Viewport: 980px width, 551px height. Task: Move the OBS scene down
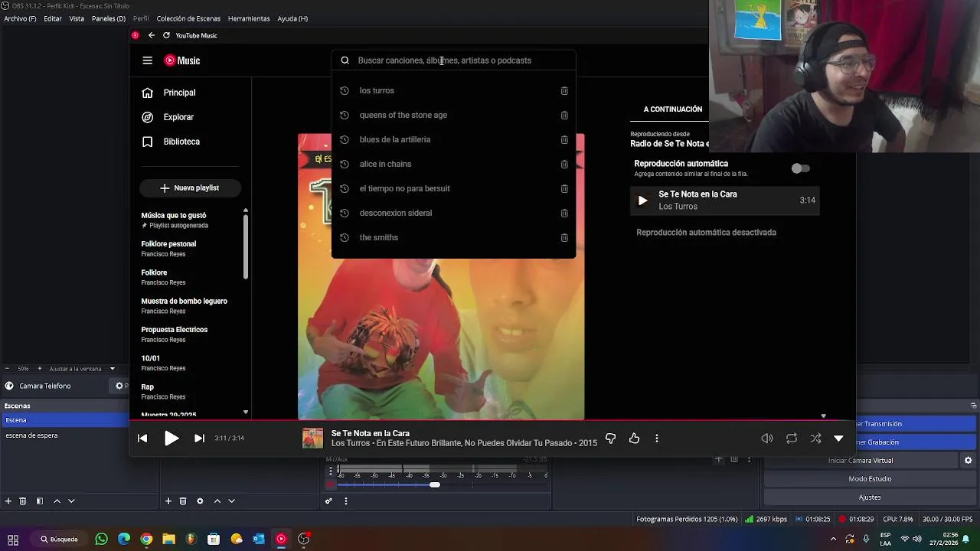tap(71, 501)
